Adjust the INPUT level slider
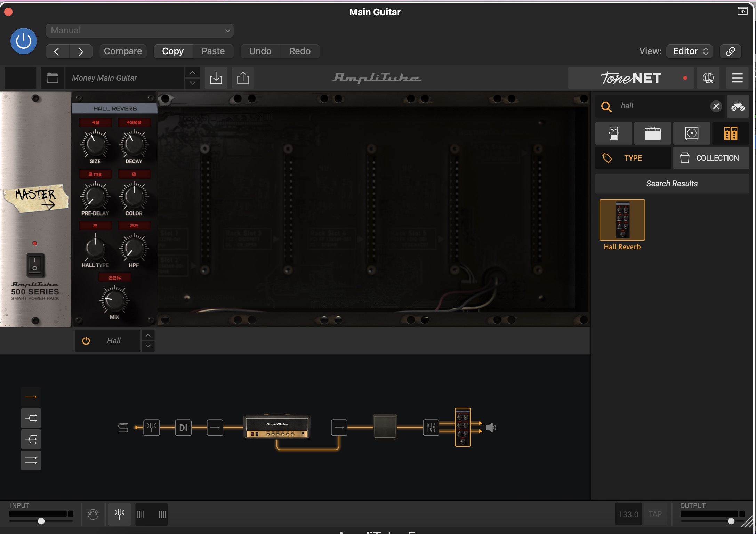Screen dimensions: 756x534 (x=41, y=521)
